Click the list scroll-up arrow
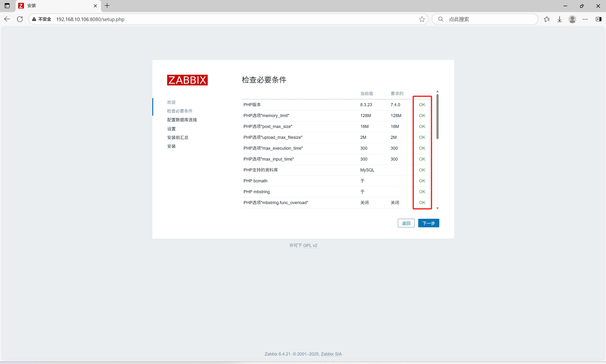This screenshot has width=606, height=364. pyautogui.click(x=437, y=92)
